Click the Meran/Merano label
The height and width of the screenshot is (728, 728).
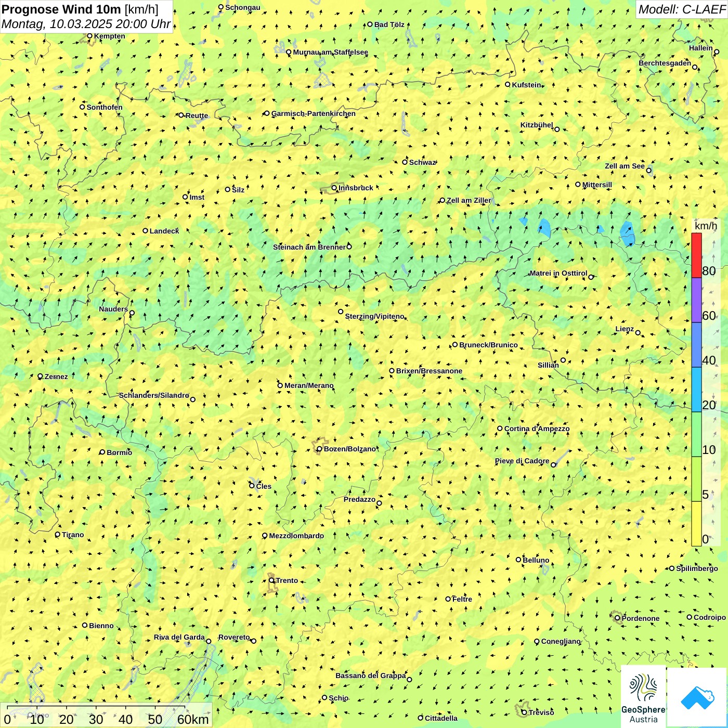tap(309, 385)
